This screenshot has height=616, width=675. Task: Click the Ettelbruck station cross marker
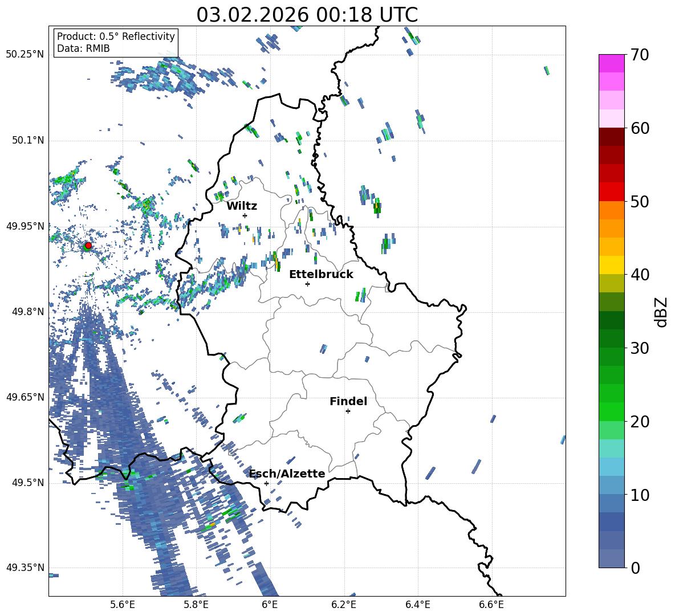(x=307, y=284)
